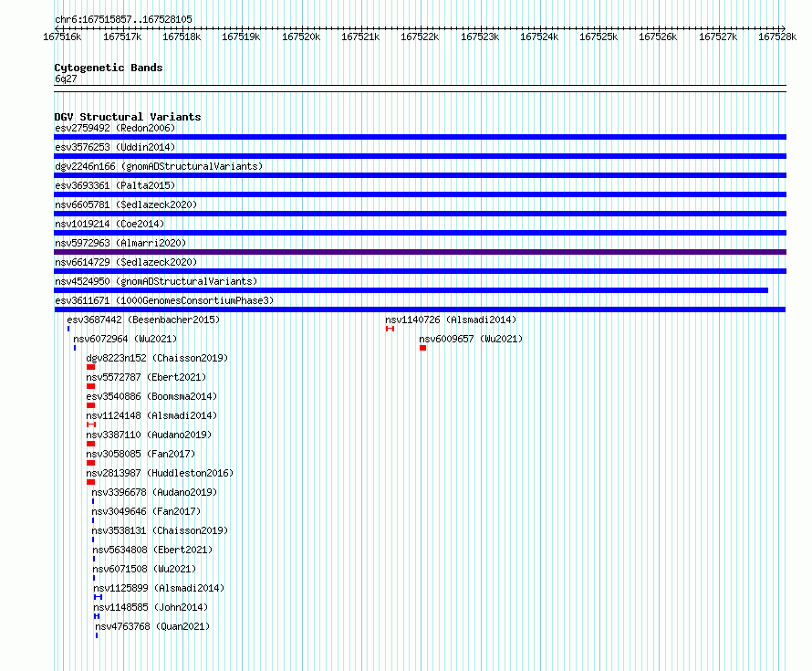Click the red block under nsv6009657
The width and height of the screenshot is (812, 671).
[423, 348]
